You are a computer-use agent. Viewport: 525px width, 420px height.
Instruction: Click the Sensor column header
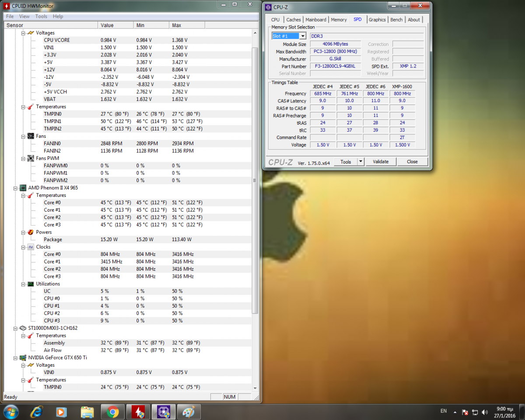50,25
